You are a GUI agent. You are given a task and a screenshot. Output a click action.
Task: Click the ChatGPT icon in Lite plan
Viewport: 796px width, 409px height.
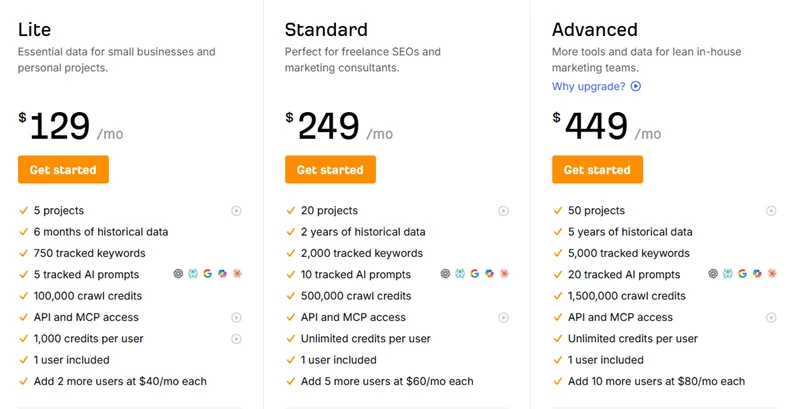click(178, 274)
